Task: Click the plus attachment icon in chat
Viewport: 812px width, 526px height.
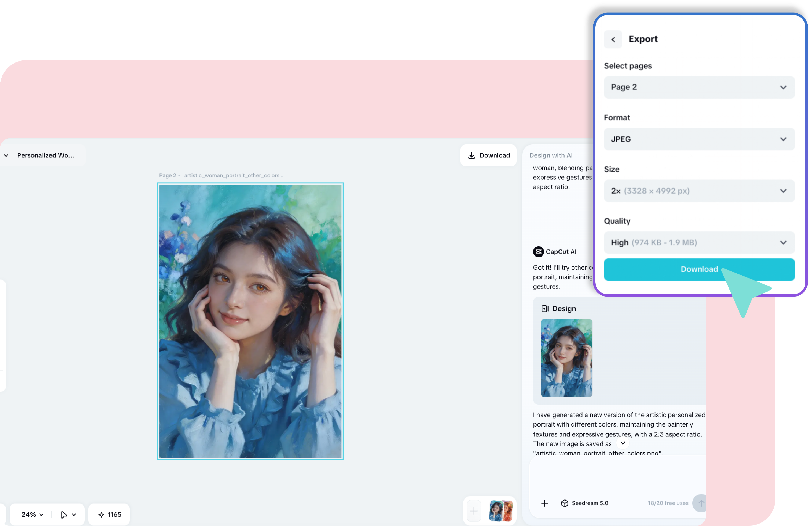Action: coord(545,503)
